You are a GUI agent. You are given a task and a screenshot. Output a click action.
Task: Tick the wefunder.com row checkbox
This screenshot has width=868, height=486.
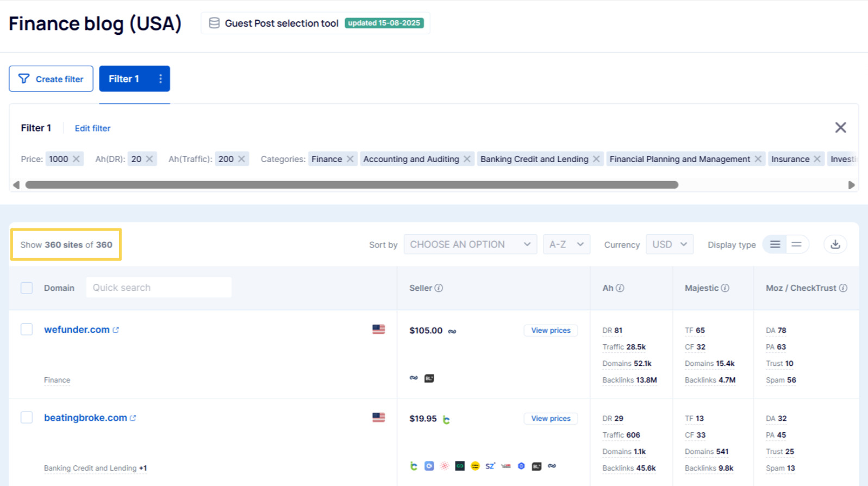27,329
